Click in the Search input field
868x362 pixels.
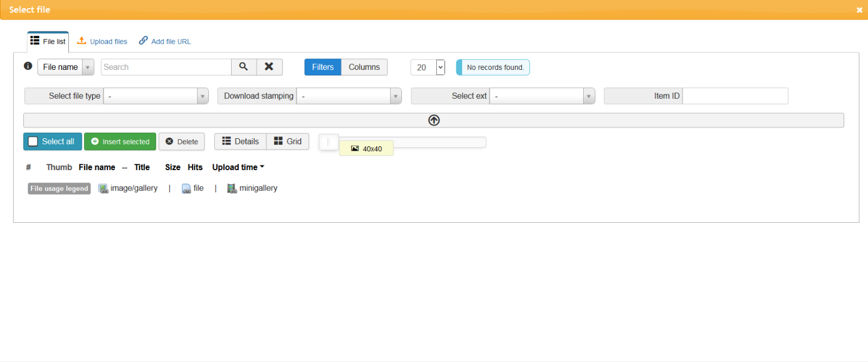coord(166,67)
